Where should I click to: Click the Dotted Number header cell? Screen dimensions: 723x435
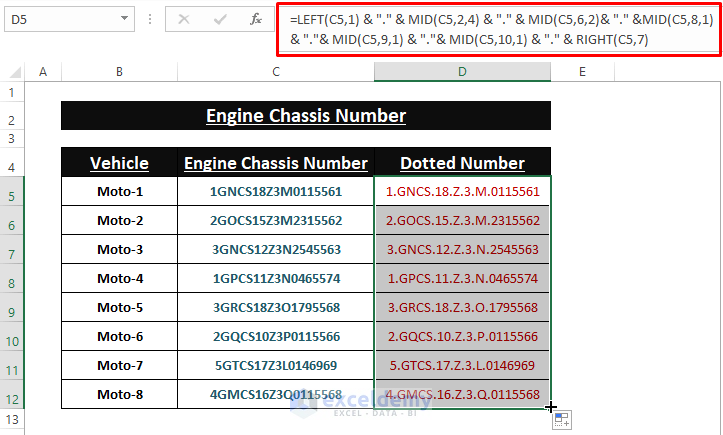tap(462, 162)
